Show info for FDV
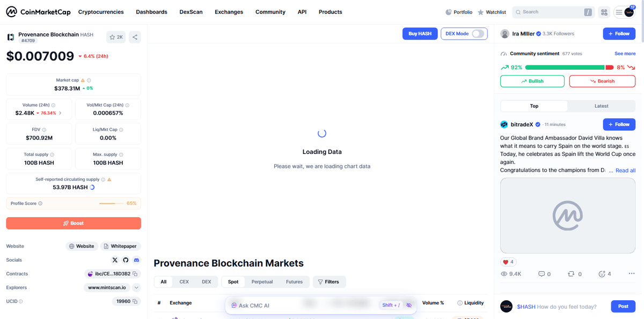Screen dimensions: 644x319 (44, 130)
